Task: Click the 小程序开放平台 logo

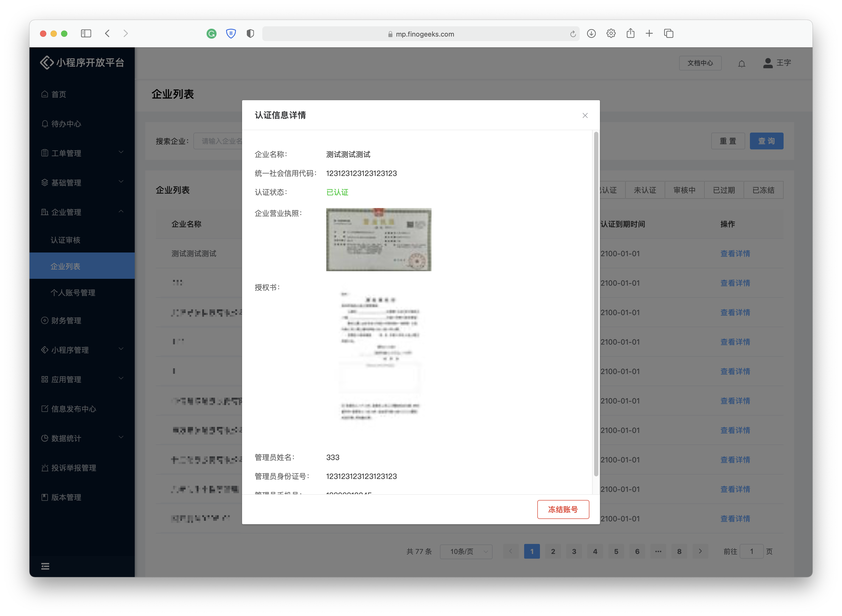Action: click(x=82, y=62)
